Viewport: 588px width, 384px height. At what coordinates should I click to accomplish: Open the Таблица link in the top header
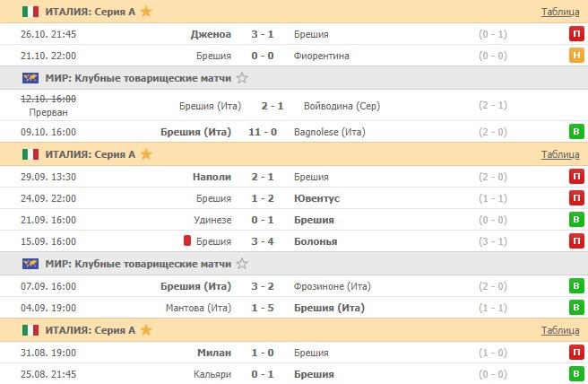[x=560, y=12]
